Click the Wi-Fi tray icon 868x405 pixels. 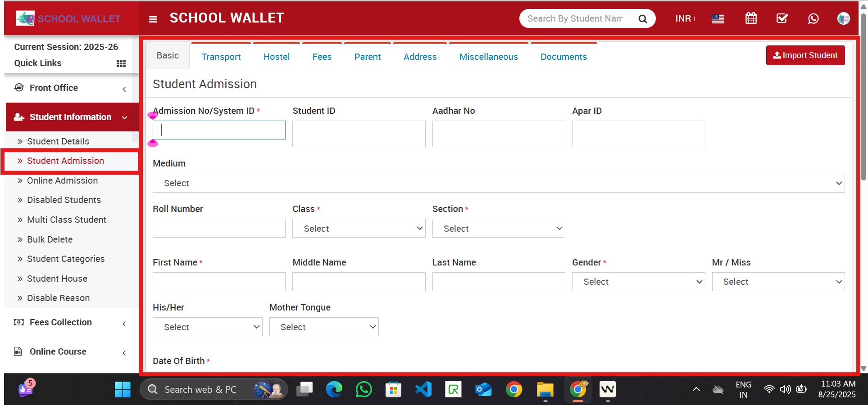pyautogui.click(x=769, y=389)
